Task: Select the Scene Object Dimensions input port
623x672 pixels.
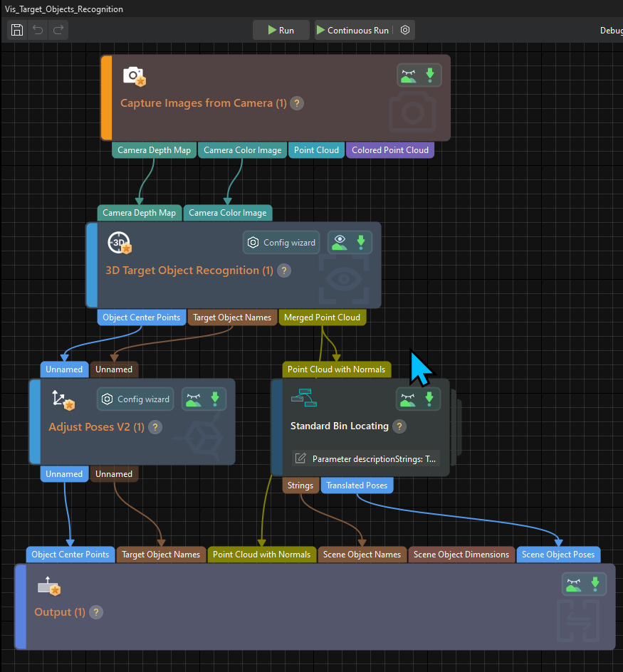Action: [461, 554]
